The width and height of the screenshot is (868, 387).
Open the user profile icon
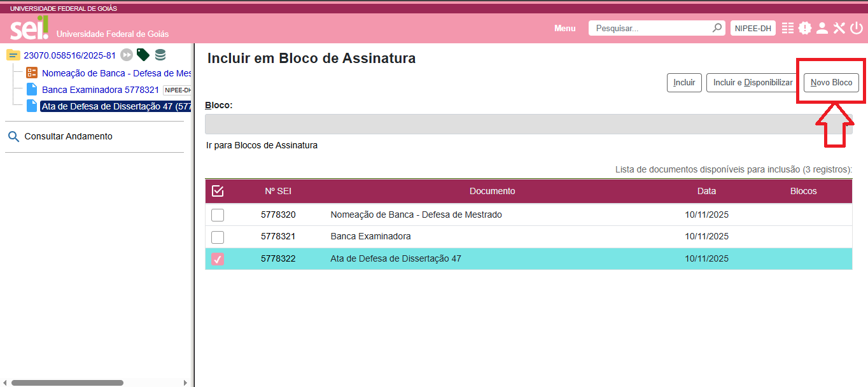coord(822,27)
